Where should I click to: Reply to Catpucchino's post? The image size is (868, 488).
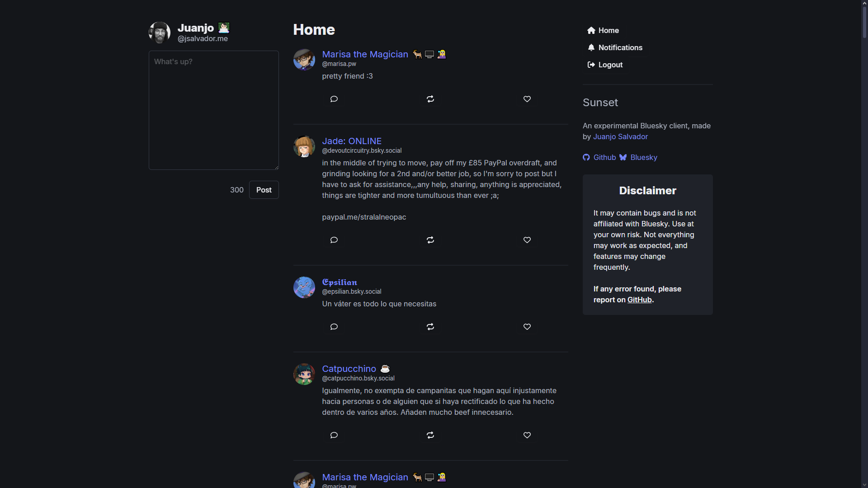click(x=334, y=435)
